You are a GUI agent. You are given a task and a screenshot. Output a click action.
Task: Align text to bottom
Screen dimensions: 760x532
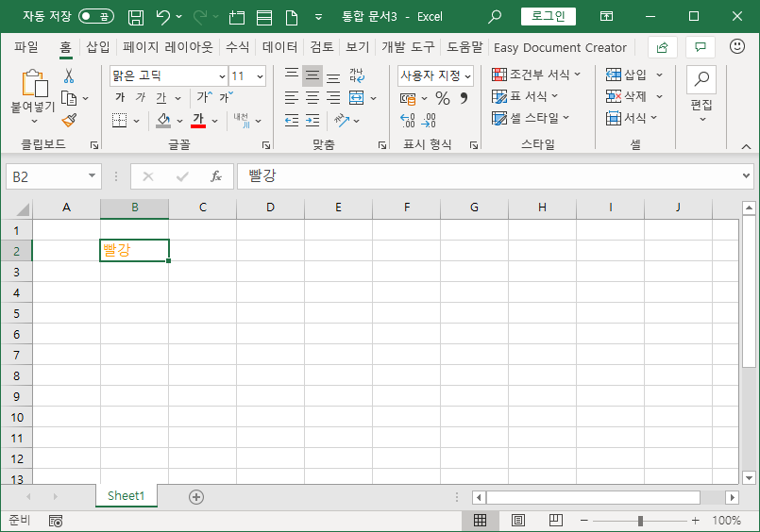(x=333, y=76)
